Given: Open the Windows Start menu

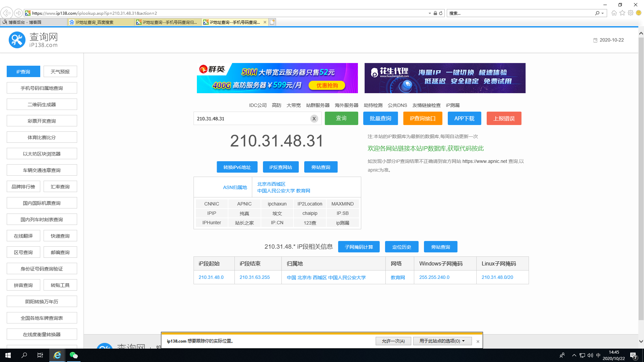Looking at the screenshot, I should click(8, 355).
